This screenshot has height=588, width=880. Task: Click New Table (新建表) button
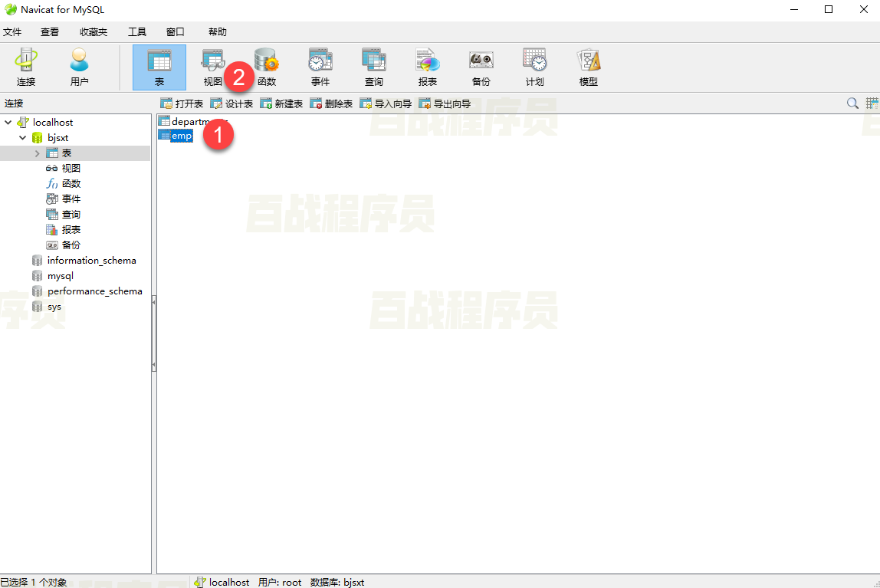282,103
